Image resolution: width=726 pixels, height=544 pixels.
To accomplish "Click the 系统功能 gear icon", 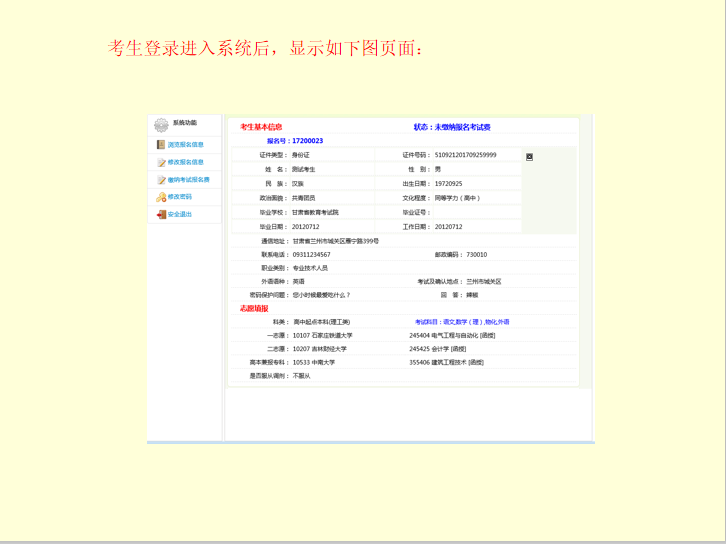I will (161, 125).
